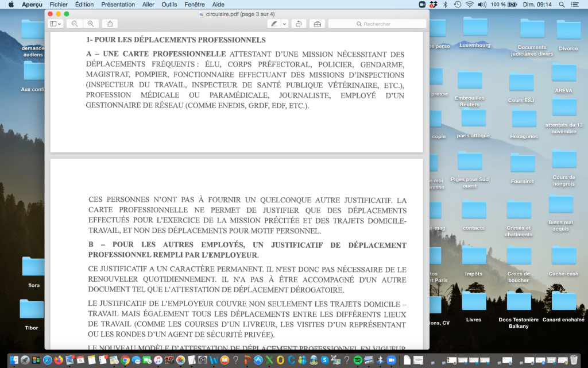Click the zoom in magnifier button
The width and height of the screenshot is (588, 368).
point(90,24)
